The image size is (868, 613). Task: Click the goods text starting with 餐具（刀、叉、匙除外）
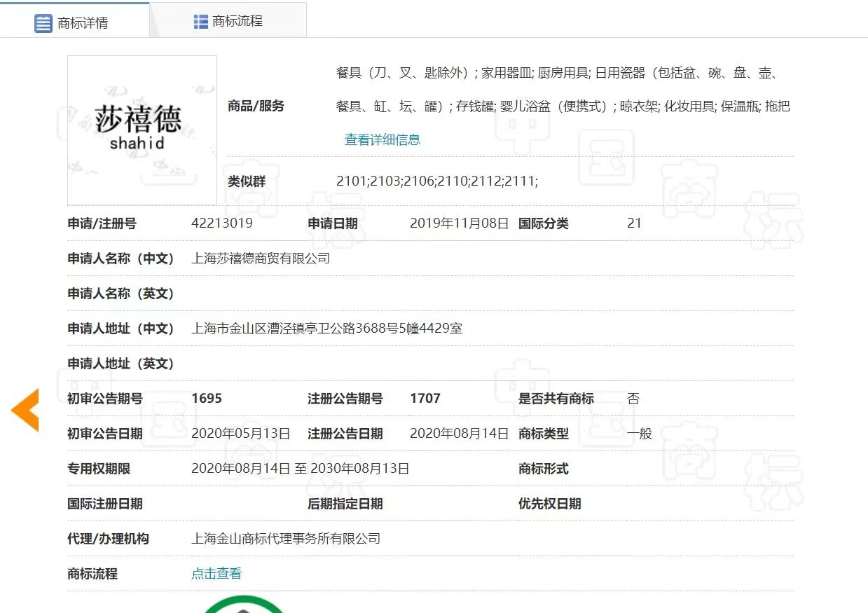563,90
